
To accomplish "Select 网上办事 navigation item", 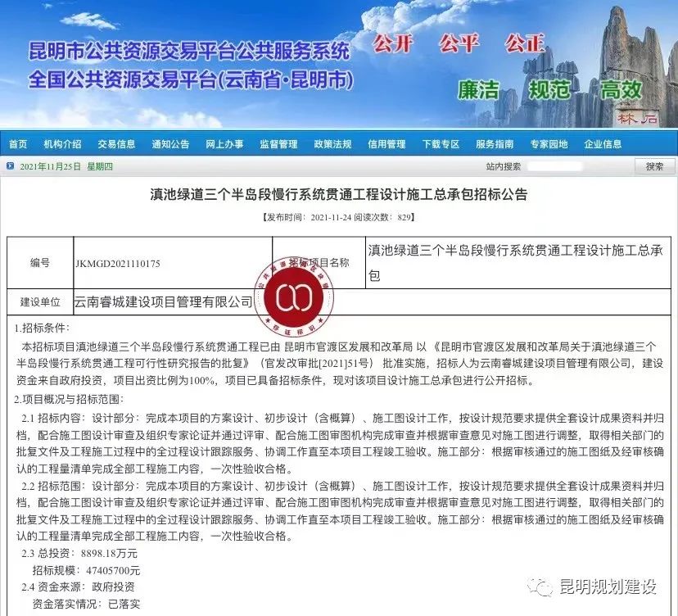I will [x=225, y=144].
